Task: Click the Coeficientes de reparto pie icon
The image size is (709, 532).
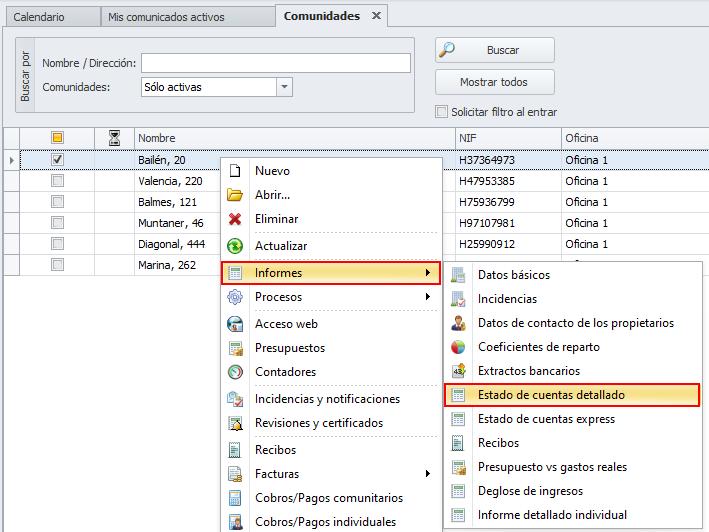Action: (x=458, y=347)
